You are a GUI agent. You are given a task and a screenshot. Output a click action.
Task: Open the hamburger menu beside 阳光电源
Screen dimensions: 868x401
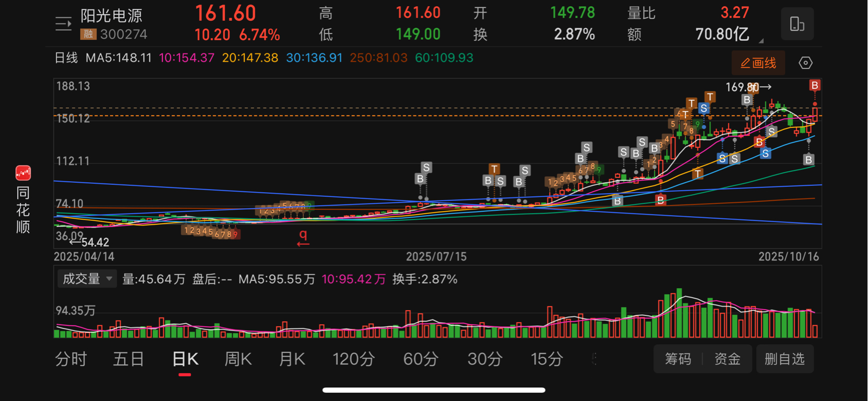click(63, 23)
